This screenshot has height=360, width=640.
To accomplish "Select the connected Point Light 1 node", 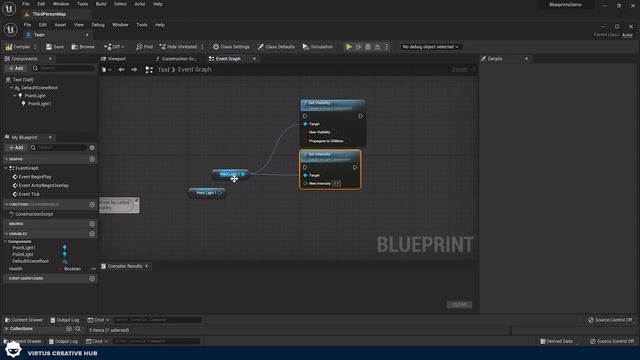I will (230, 174).
